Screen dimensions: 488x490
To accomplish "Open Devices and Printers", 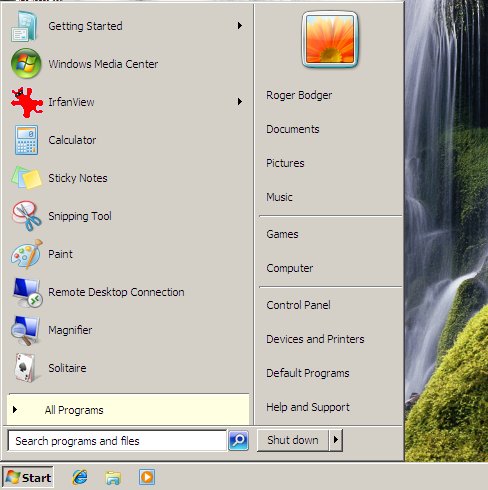I will click(315, 339).
